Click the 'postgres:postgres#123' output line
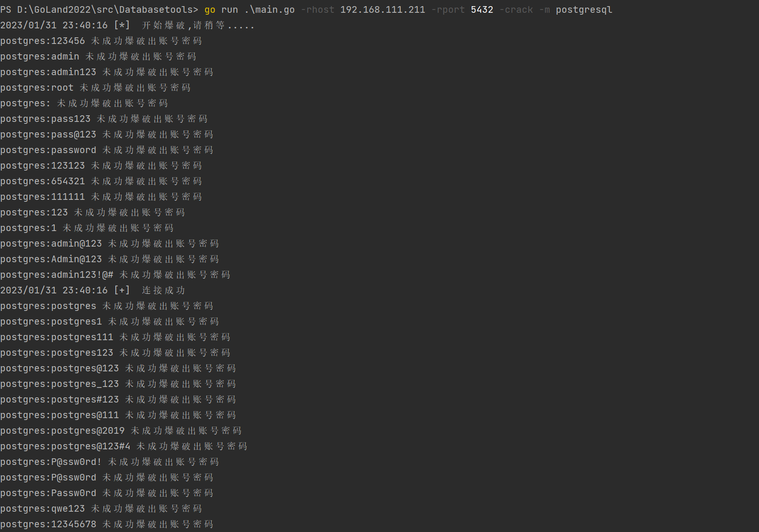The width and height of the screenshot is (759, 532). [118, 399]
